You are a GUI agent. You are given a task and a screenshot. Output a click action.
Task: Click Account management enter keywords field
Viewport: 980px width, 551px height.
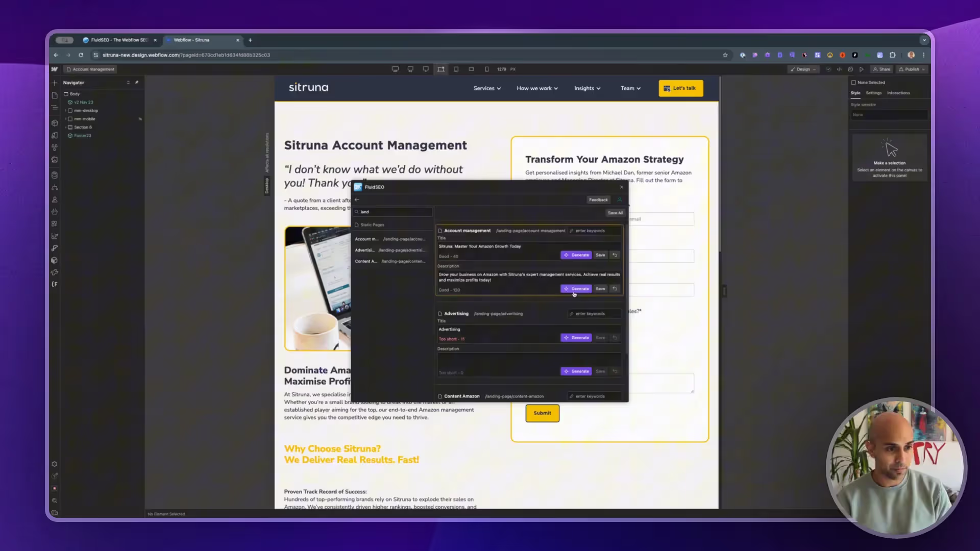[x=595, y=231]
